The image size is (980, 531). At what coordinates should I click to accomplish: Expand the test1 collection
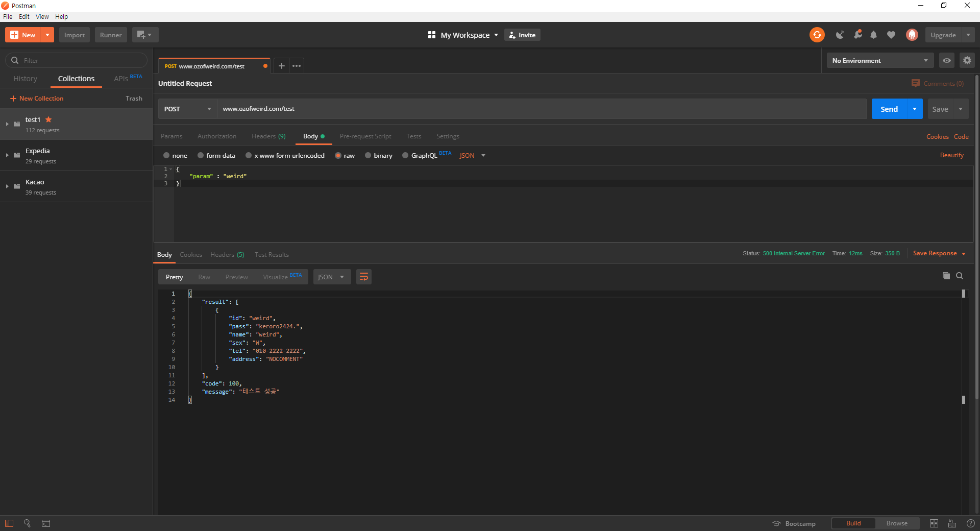pyautogui.click(x=7, y=124)
